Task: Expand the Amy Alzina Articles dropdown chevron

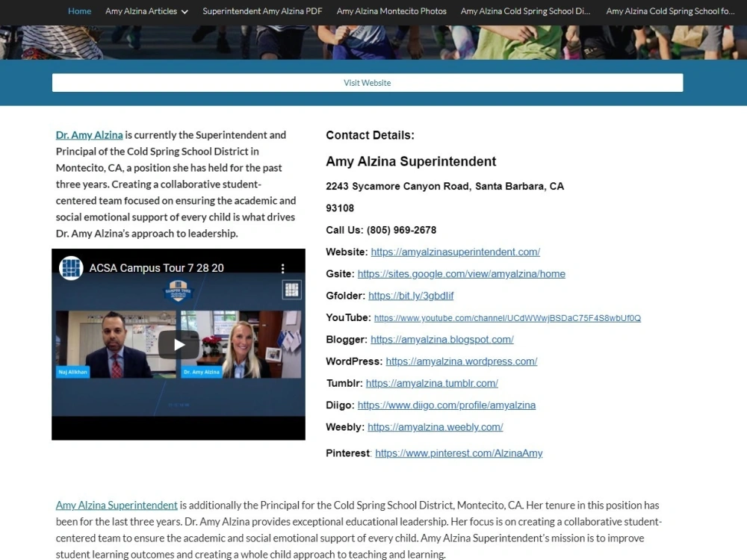Action: click(x=185, y=11)
